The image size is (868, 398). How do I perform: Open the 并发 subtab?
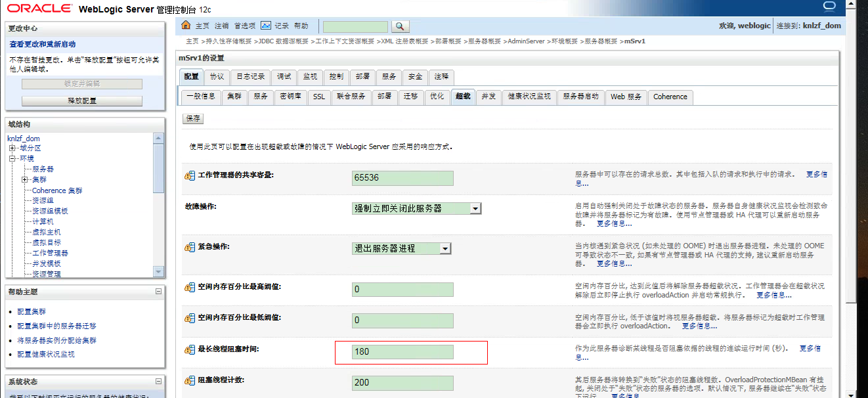coord(488,97)
